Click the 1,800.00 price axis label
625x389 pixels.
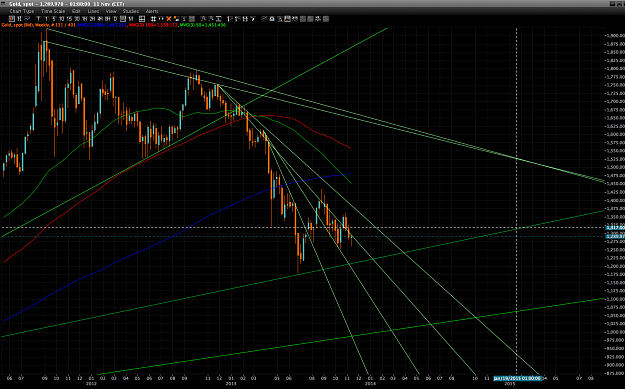(x=616, y=69)
